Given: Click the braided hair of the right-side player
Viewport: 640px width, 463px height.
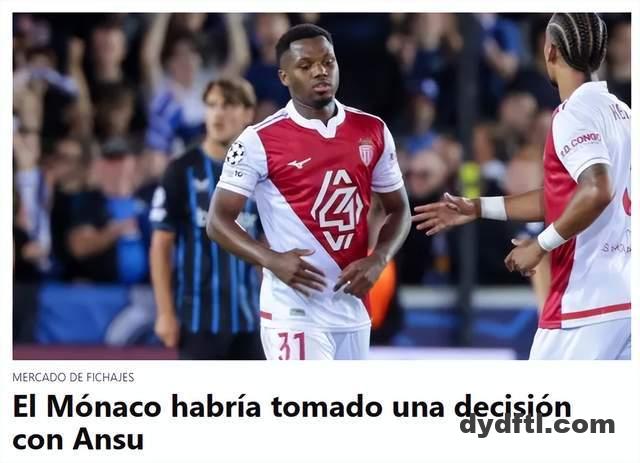Looking at the screenshot, I should coord(578,41).
